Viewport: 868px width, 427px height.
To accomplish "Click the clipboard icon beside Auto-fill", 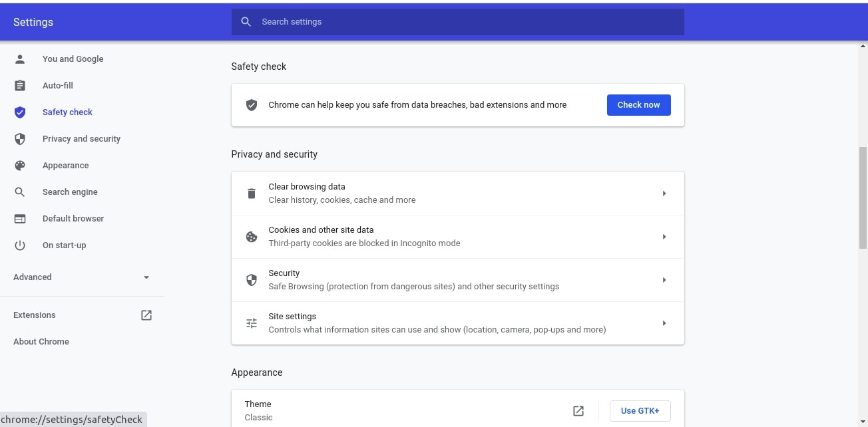I will tap(20, 86).
